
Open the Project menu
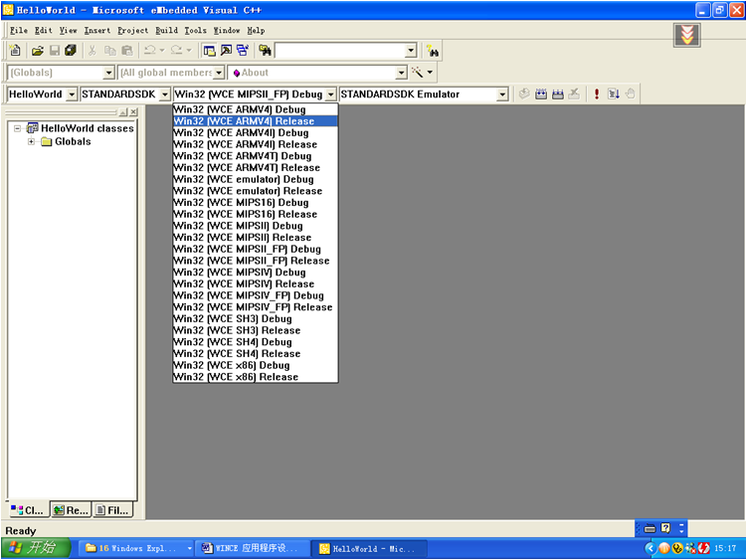[132, 30]
